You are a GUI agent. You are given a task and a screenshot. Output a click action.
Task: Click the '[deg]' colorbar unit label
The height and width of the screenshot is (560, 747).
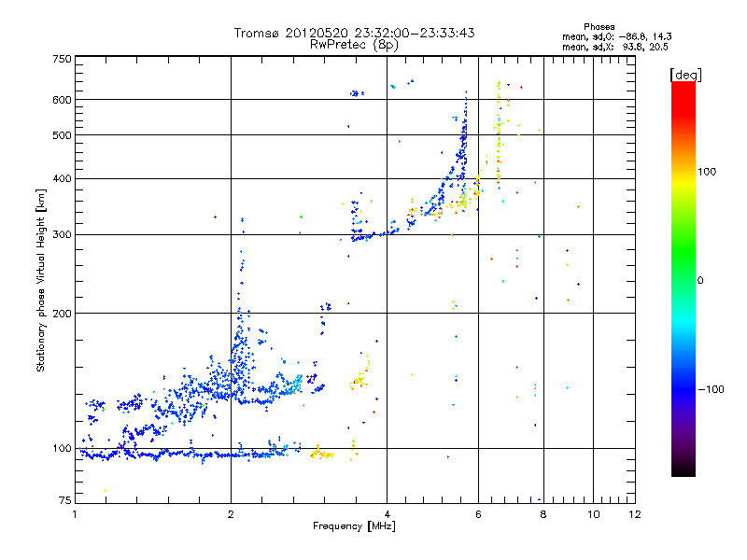(x=685, y=75)
